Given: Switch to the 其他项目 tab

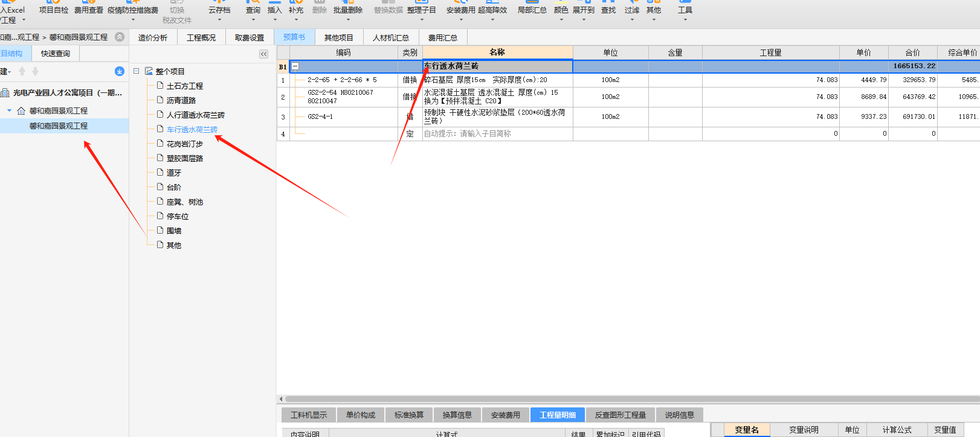Looking at the screenshot, I should coord(338,37).
